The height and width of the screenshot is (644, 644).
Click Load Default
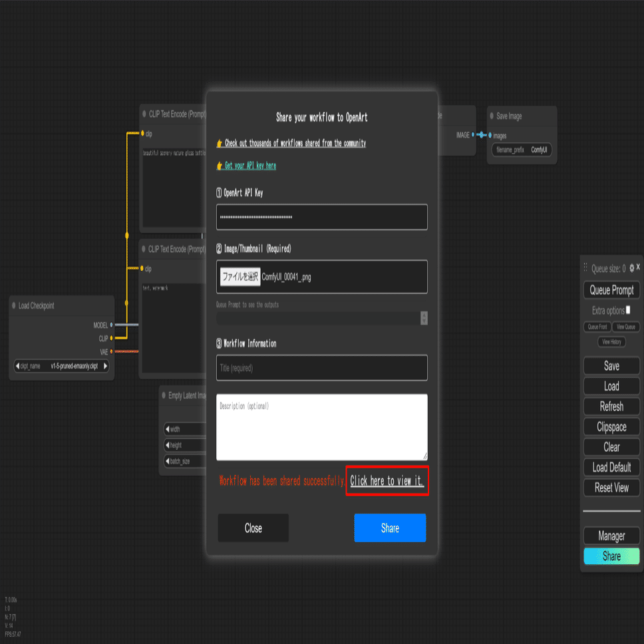(611, 467)
